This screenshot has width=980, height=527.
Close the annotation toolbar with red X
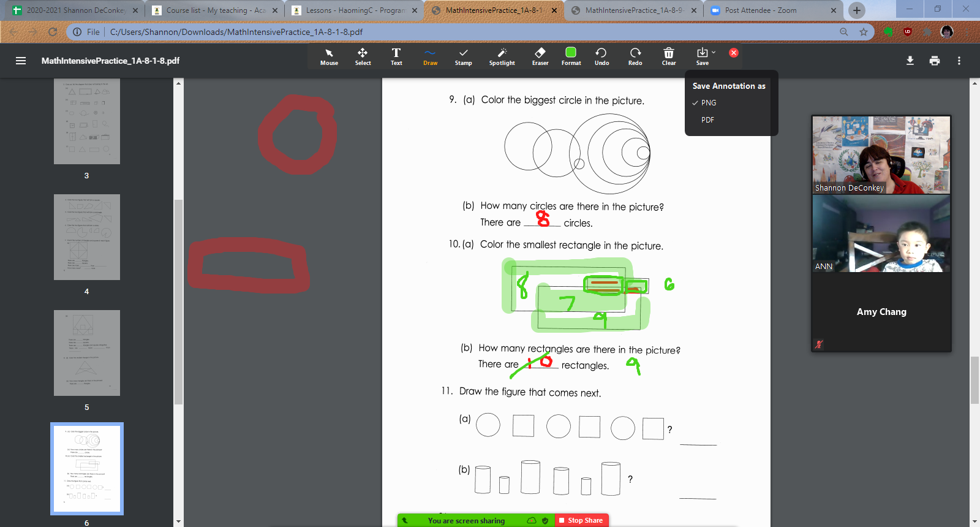(x=734, y=53)
